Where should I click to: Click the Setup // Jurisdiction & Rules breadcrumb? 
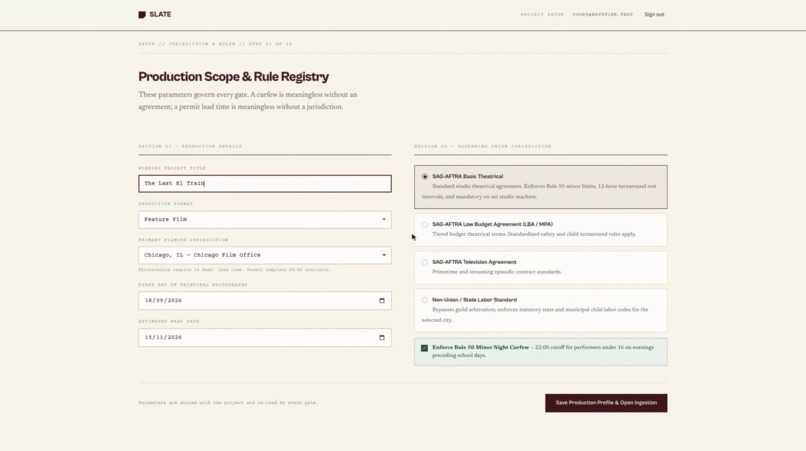click(215, 44)
